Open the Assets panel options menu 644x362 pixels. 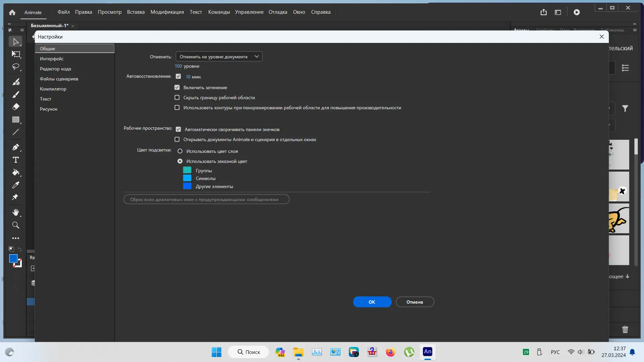635,30
